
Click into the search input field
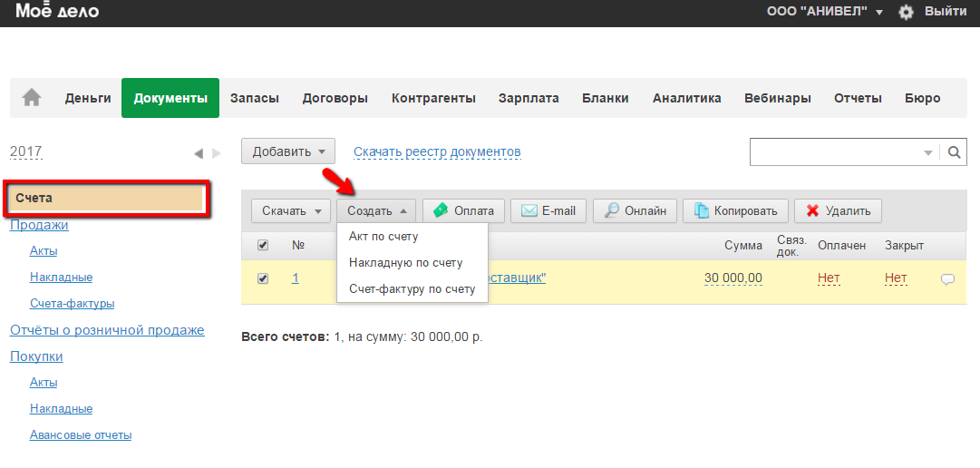pos(834,152)
